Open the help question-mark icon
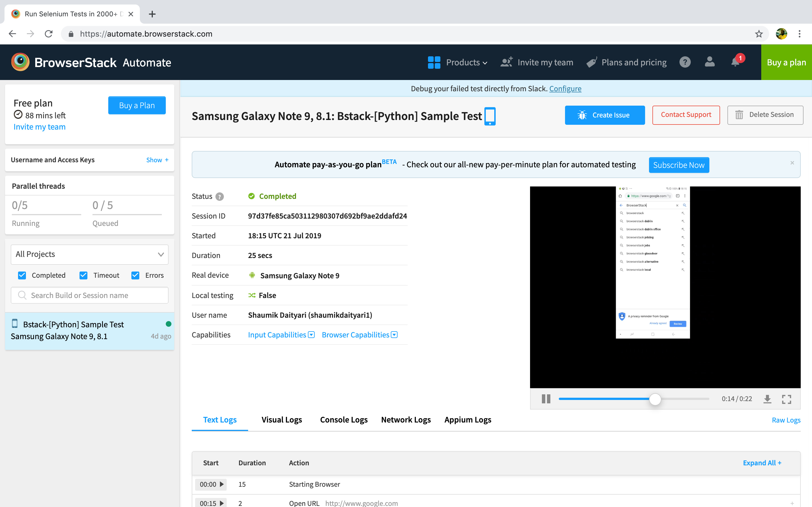Viewport: 812px width, 507px height. (x=685, y=62)
